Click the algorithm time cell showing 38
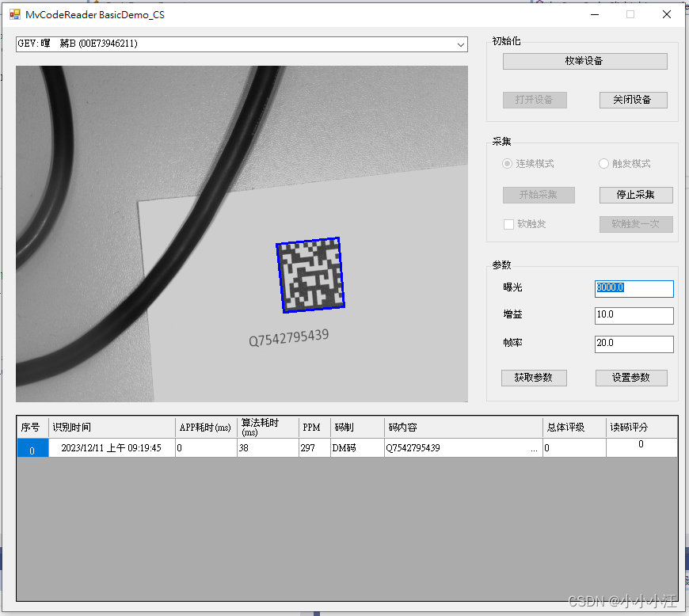The image size is (689, 616). [x=268, y=447]
